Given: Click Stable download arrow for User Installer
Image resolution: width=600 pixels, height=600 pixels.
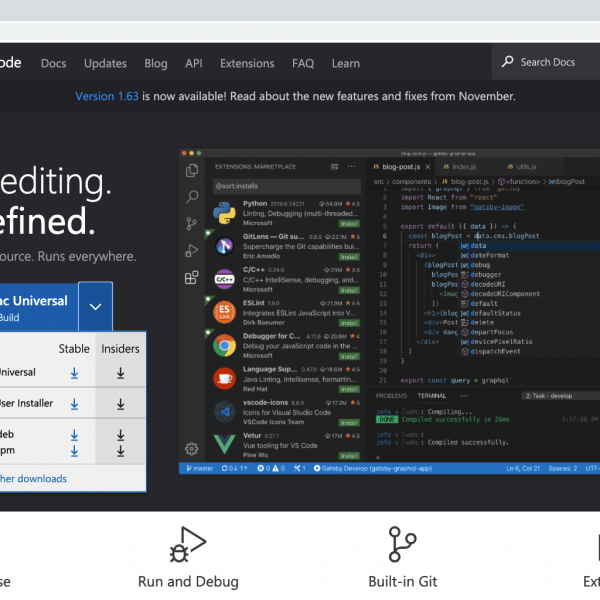Looking at the screenshot, I should 74,404.
